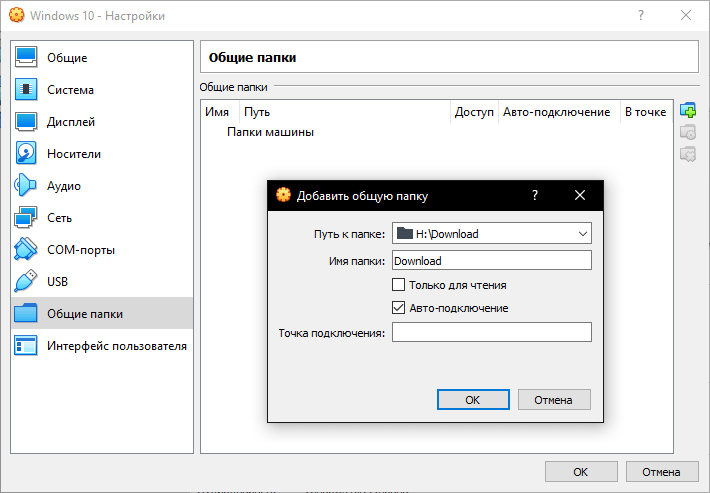The image size is (710, 493).
Task: Confirm with OK in add folder dialog
Action: click(473, 400)
